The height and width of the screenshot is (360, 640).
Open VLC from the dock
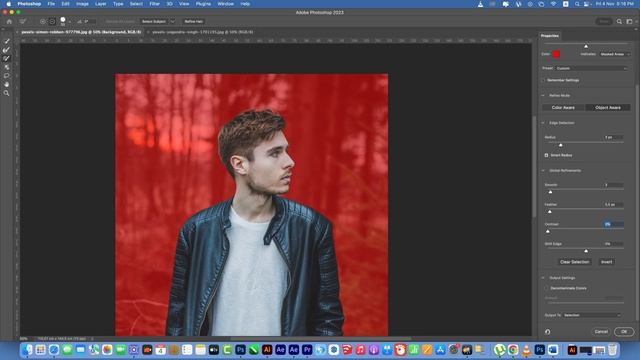526,350
